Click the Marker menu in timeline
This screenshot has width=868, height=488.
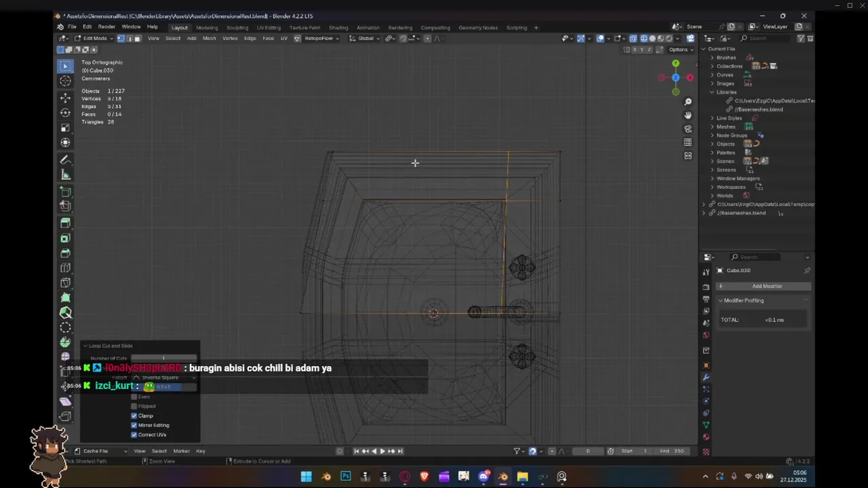181,451
